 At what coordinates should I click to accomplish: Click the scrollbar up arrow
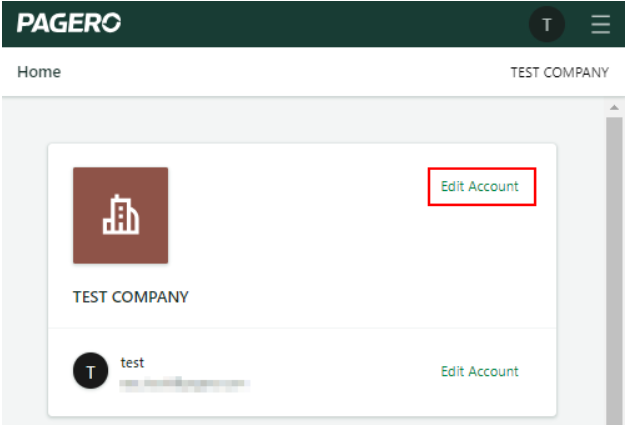pos(615,108)
